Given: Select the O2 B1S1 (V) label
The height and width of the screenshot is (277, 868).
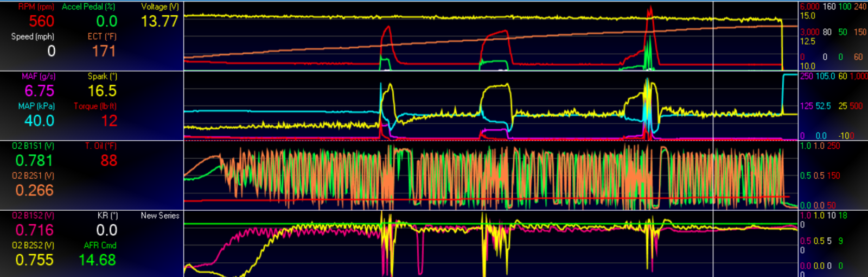Looking at the screenshot, I should coord(33,146).
